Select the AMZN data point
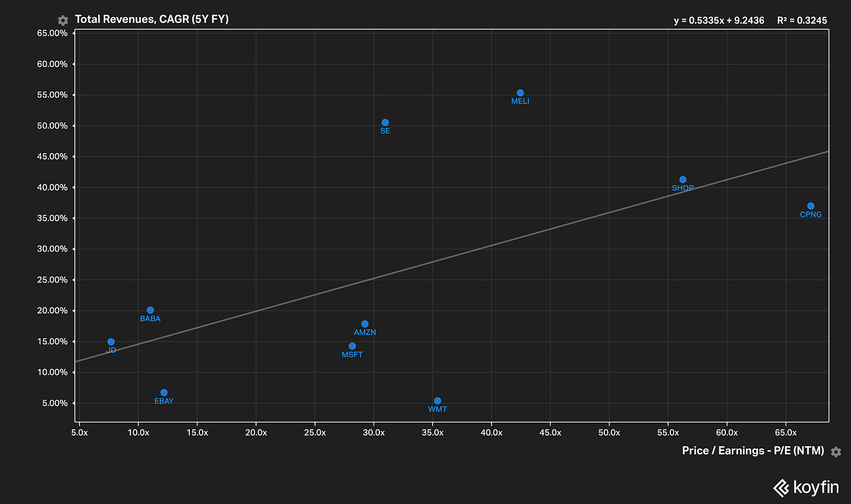The width and height of the screenshot is (851, 504). pyautogui.click(x=365, y=324)
